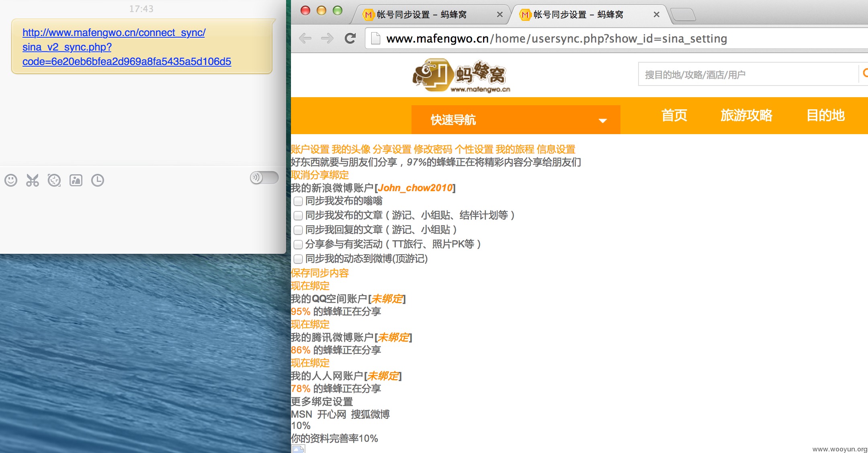Screen dimensions: 868x453
Task: Click 现在绑定 above 腾讯微博账户
Action: click(310, 324)
